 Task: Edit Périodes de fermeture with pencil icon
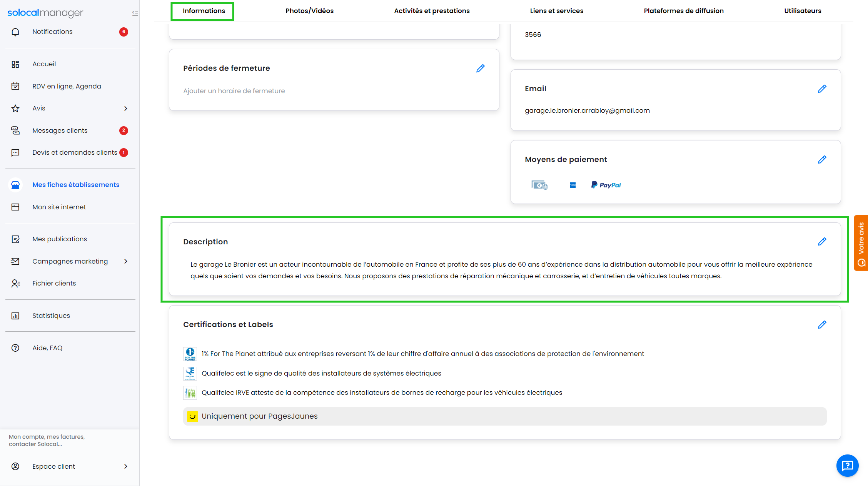(x=481, y=68)
